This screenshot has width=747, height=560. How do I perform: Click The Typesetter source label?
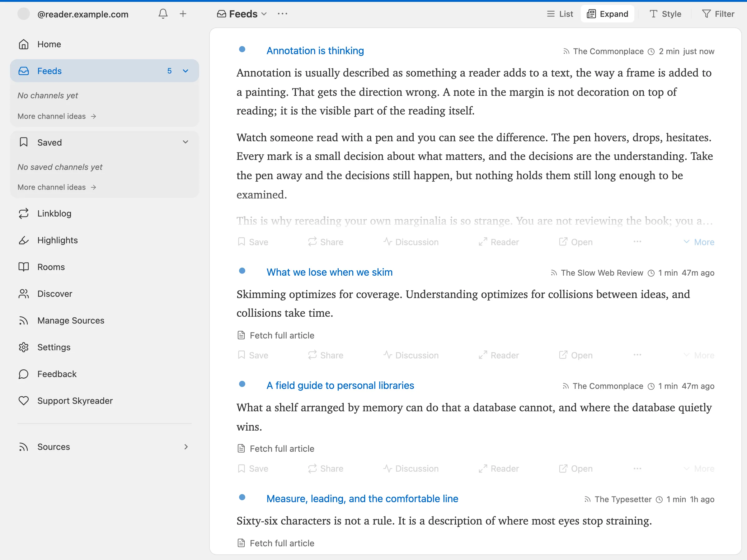(623, 499)
